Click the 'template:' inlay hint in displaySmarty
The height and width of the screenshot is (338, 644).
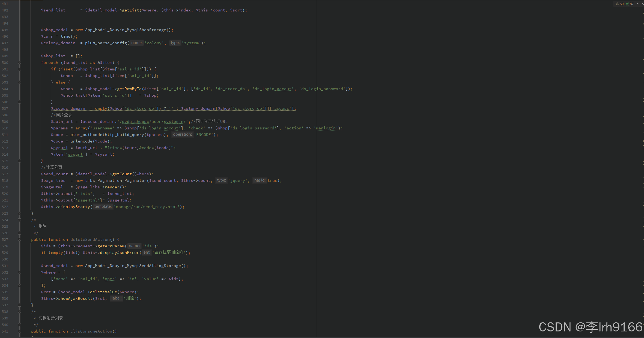[103, 207]
